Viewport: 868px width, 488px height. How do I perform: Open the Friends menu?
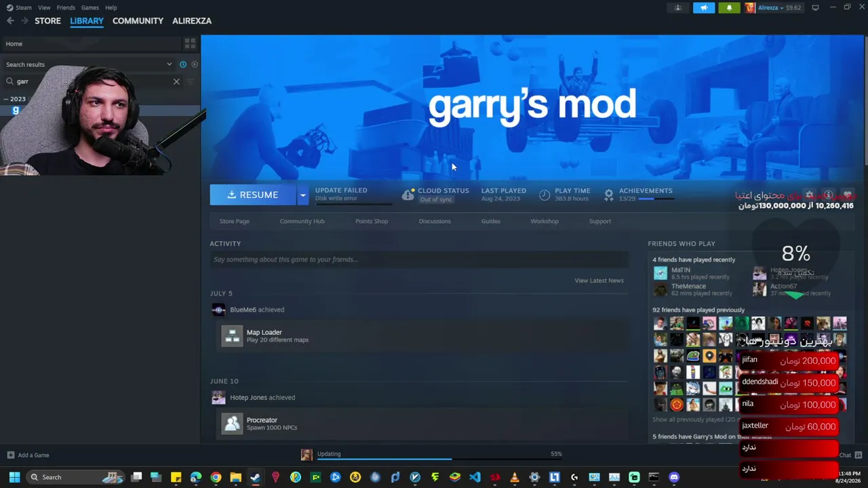pos(66,7)
